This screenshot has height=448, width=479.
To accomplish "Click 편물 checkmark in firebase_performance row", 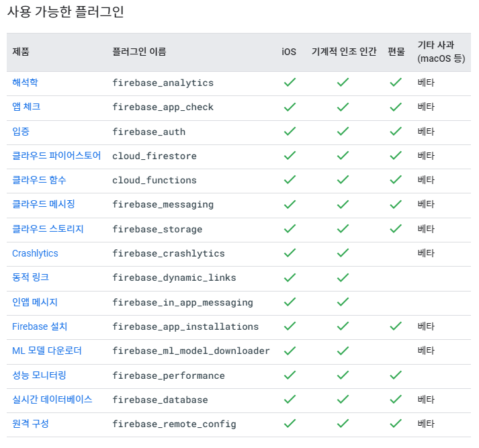I will [396, 375].
